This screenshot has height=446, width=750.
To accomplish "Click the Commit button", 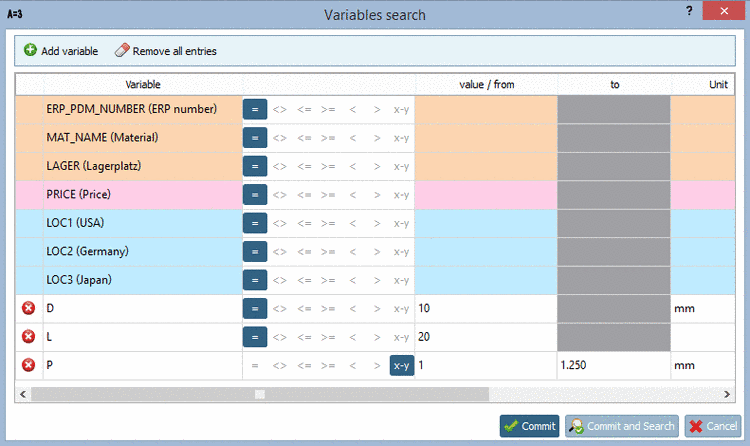I will pyautogui.click(x=529, y=426).
